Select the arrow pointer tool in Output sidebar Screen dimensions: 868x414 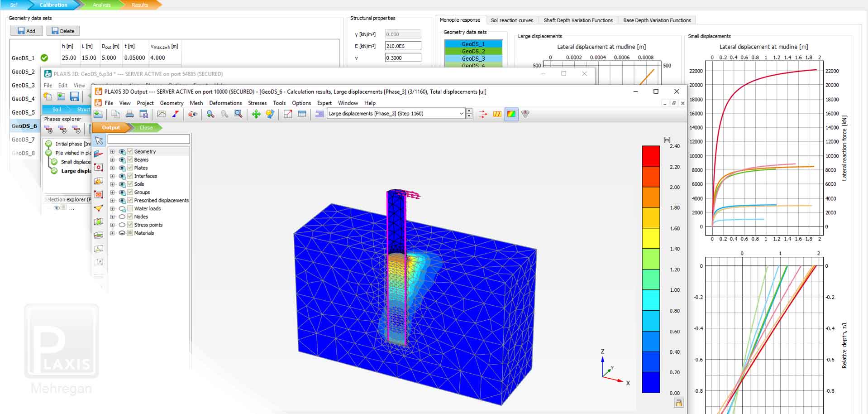point(99,141)
